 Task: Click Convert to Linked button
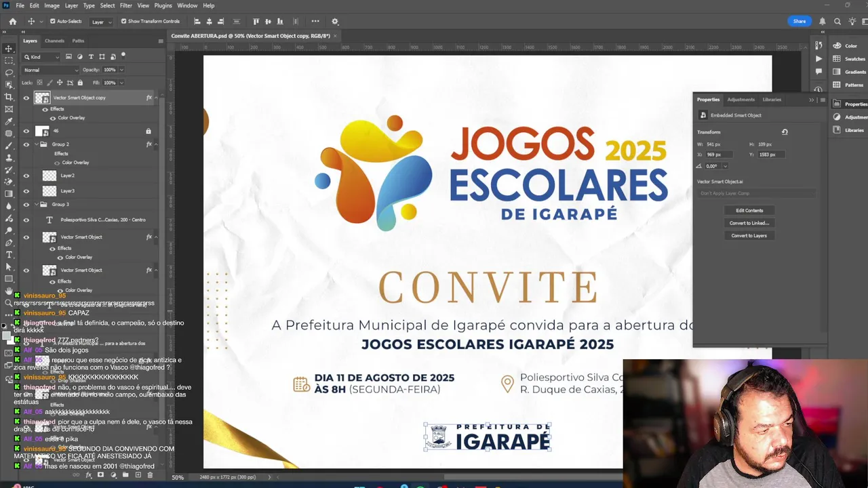pyautogui.click(x=749, y=223)
